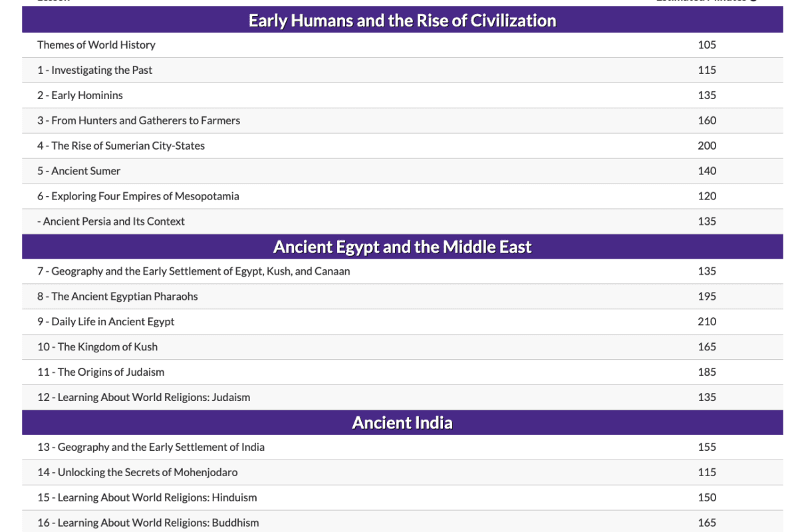
Task: Select Geography and Early Settlement of Egypt lesson
Action: [193, 271]
